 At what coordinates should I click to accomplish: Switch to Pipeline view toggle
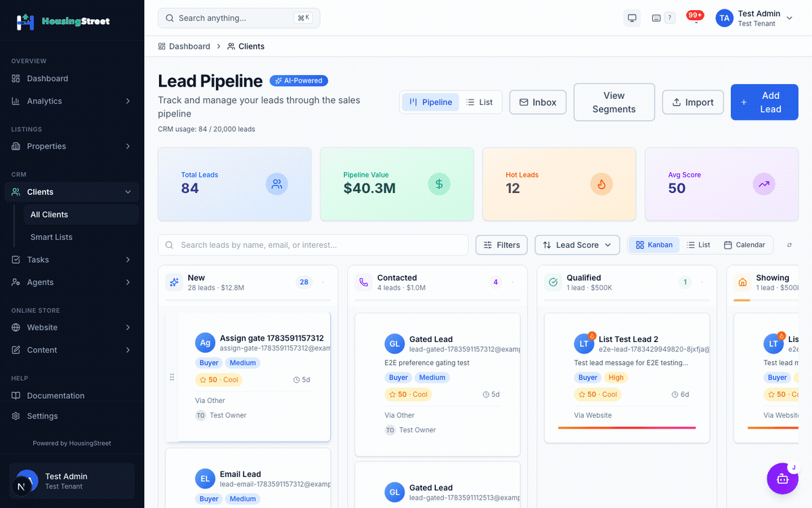tap(430, 102)
